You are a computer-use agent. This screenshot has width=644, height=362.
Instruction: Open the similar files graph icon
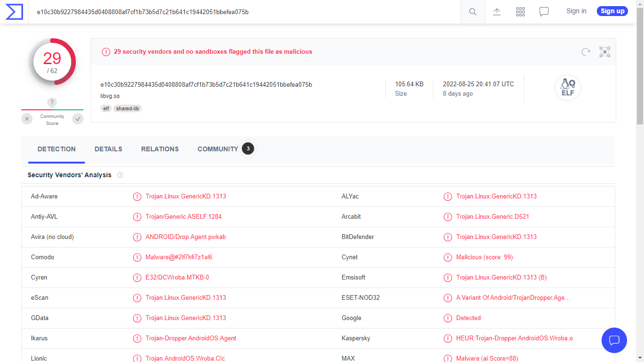click(x=605, y=52)
